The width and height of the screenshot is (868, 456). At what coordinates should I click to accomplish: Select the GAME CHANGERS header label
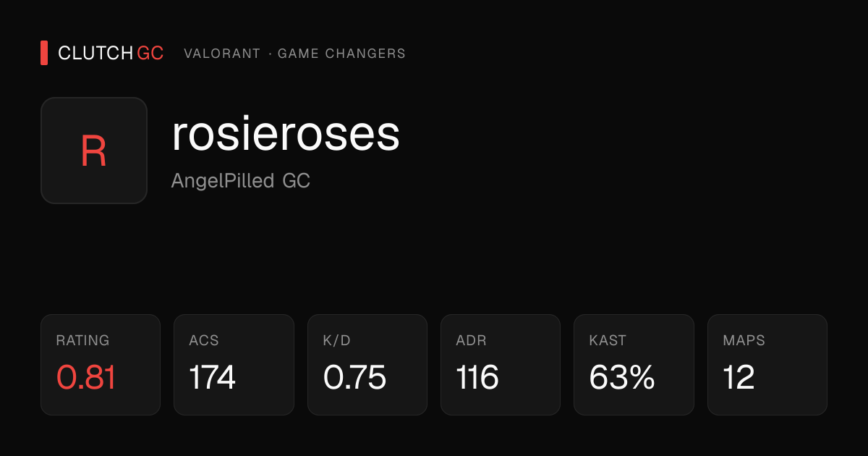pos(341,54)
